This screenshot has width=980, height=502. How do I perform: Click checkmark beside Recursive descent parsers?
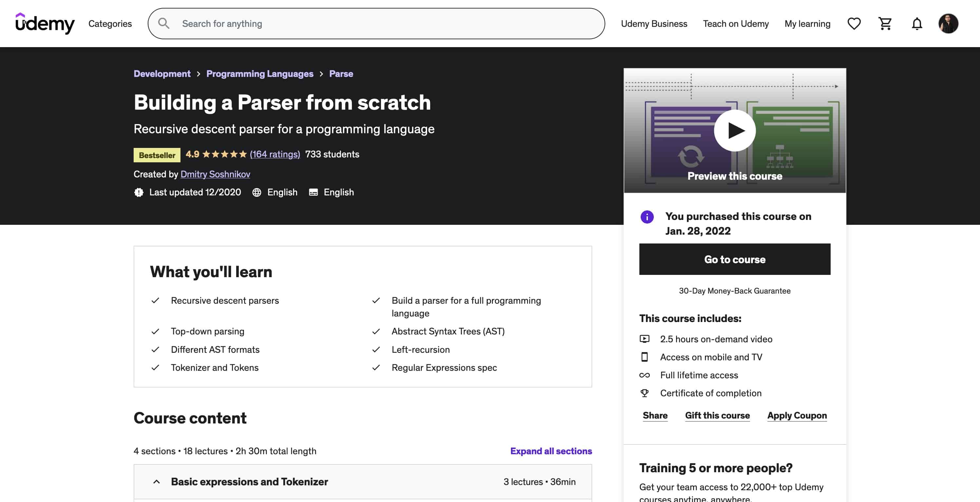tap(155, 300)
